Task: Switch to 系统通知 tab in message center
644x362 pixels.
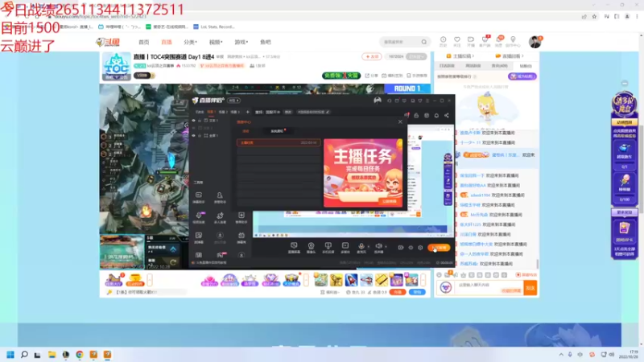Action: tap(277, 131)
